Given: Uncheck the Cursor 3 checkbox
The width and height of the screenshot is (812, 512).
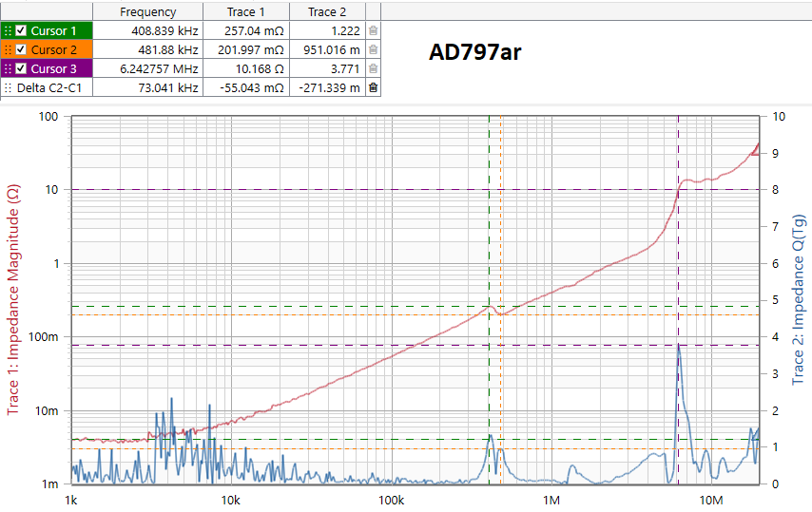Looking at the screenshot, I should (x=21, y=68).
